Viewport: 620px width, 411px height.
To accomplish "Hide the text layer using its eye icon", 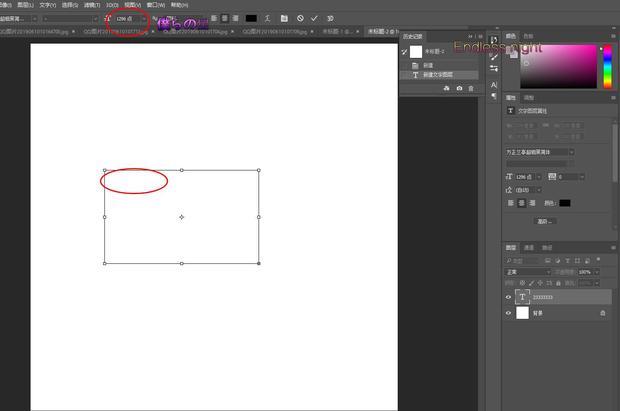I will coord(509,297).
